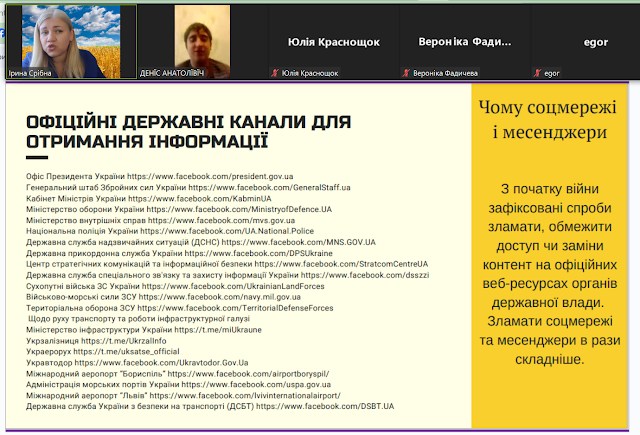Viewport: 640px width, 435px height.
Task: Open Ukravtodor.Gov.Ua facebook link
Action: [161, 362]
